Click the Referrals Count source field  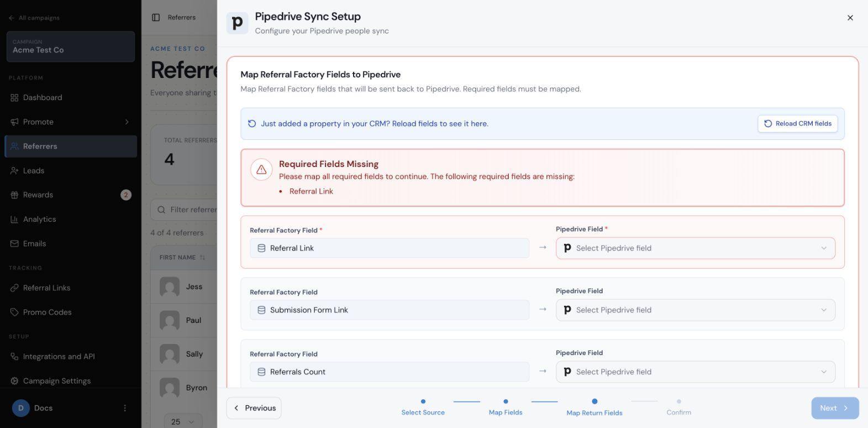click(390, 372)
